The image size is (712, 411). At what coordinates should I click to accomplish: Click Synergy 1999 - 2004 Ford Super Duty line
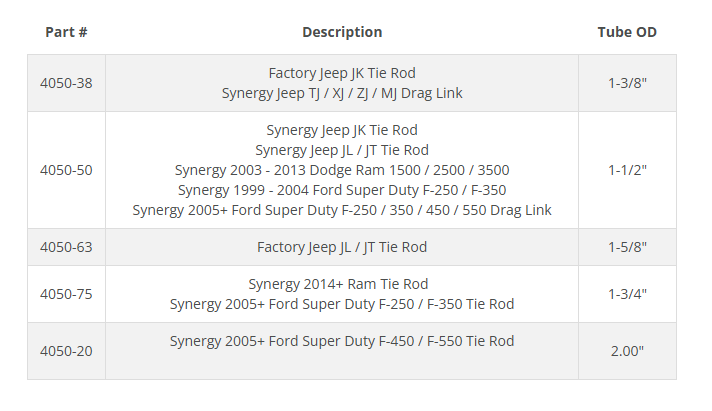(x=342, y=190)
